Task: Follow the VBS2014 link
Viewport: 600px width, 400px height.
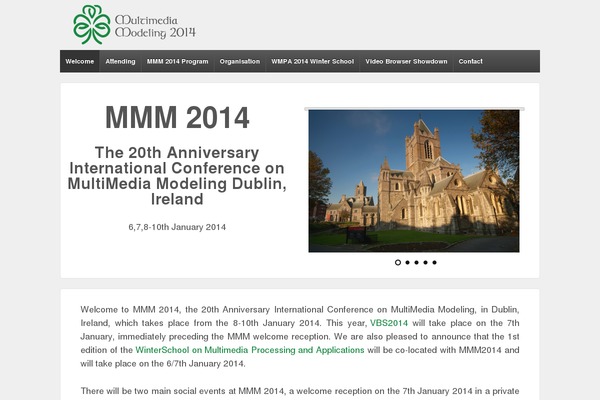Action: click(388, 324)
